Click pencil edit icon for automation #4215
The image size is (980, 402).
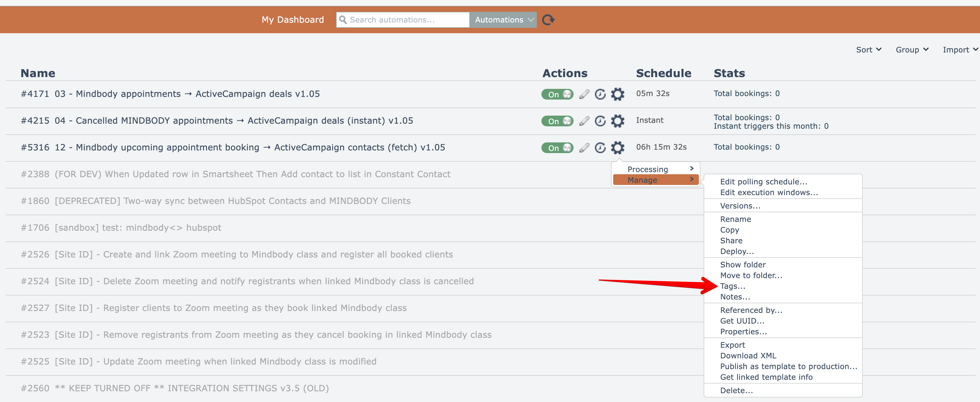tap(584, 121)
